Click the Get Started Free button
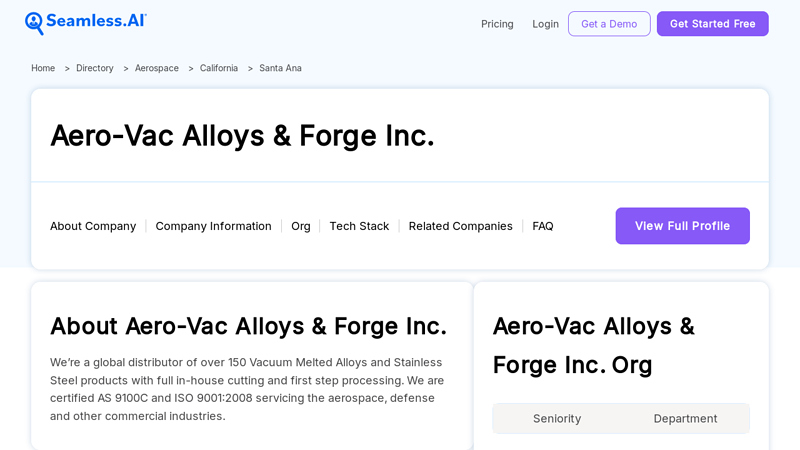Screen dimensions: 800x450 point(712,24)
